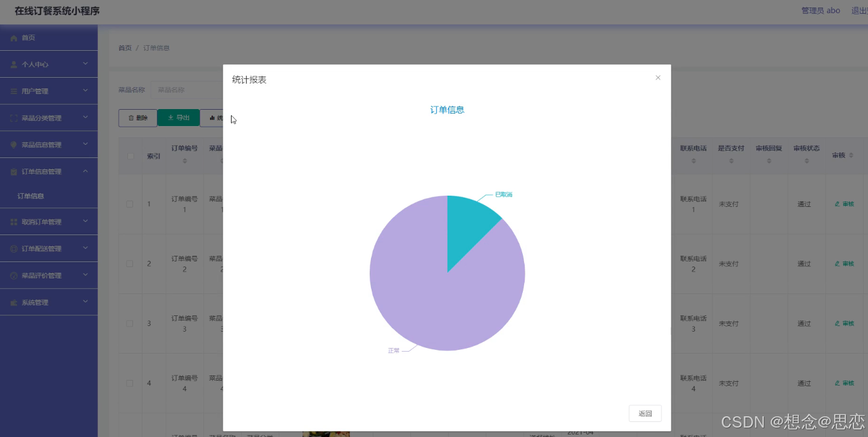The height and width of the screenshot is (437, 868).
Task: Click 未支付 cell in row 联系电话 1
Action: pos(727,204)
